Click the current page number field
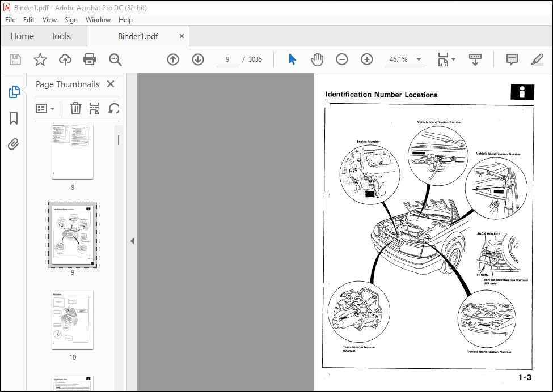Viewport: 553px width, 392px height. pyautogui.click(x=227, y=59)
